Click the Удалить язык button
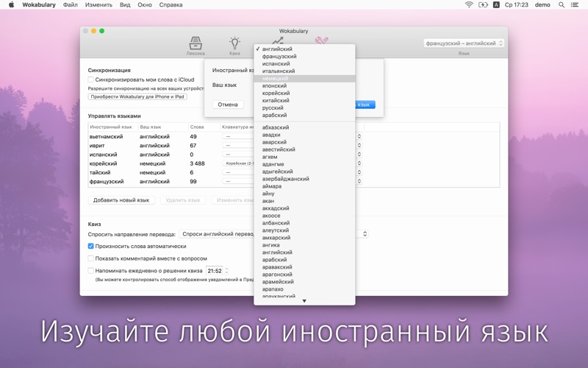 [x=183, y=200]
